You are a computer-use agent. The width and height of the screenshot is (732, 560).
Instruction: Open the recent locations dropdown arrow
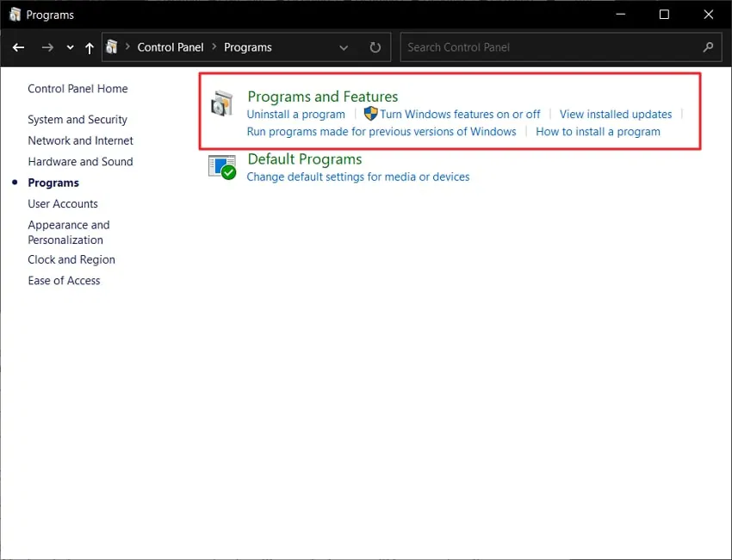(70, 47)
